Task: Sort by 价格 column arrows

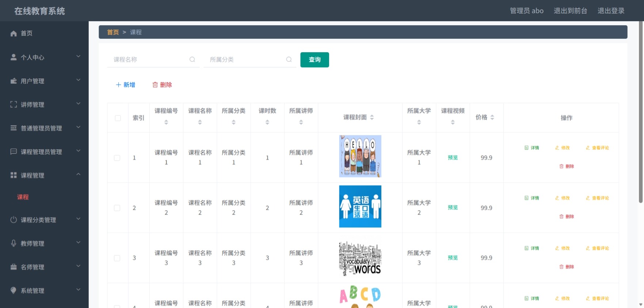Action: (492, 118)
